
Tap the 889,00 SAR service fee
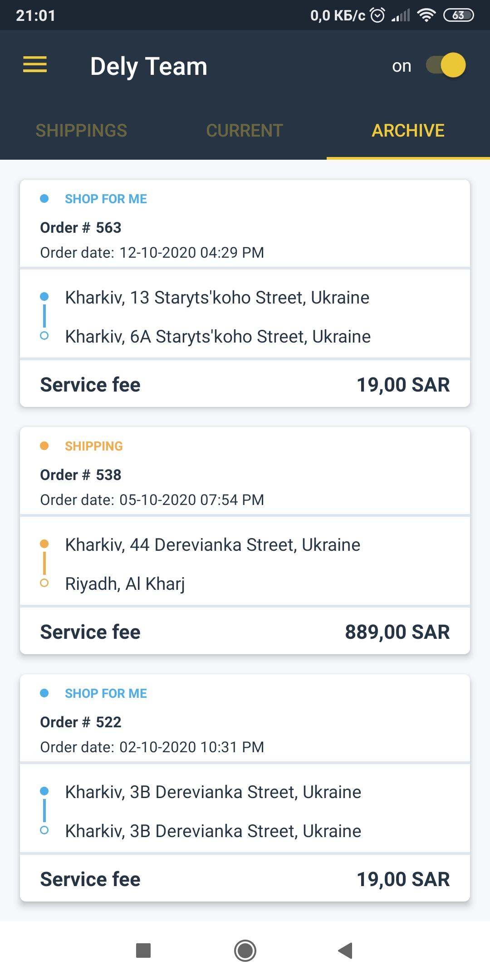(397, 632)
